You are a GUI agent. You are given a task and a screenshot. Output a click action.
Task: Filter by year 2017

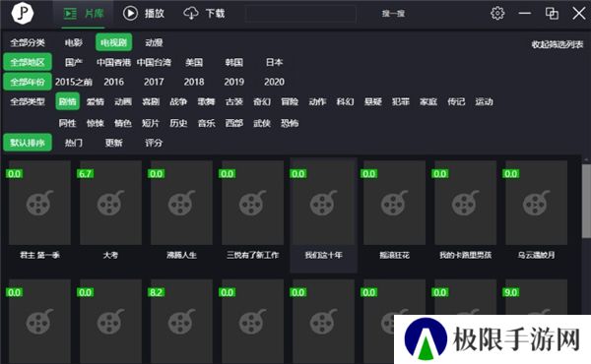coord(154,82)
